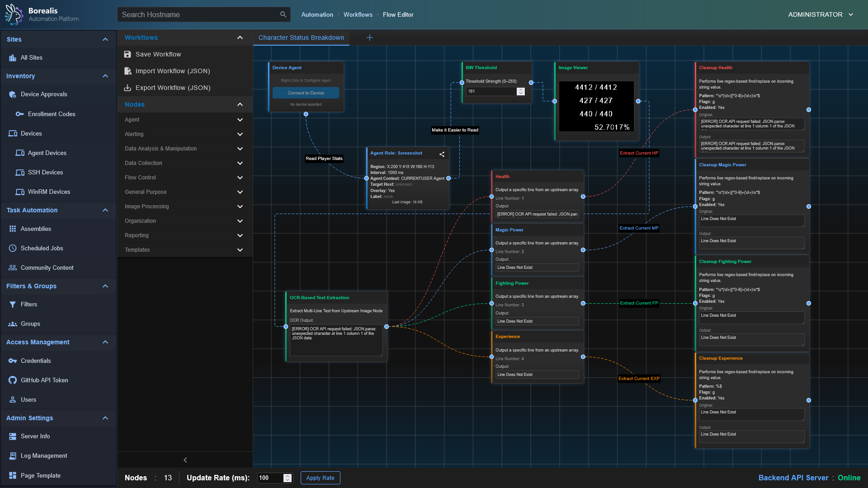Open Community Content via its people icon
This screenshot has width=868, height=488.
12,267
